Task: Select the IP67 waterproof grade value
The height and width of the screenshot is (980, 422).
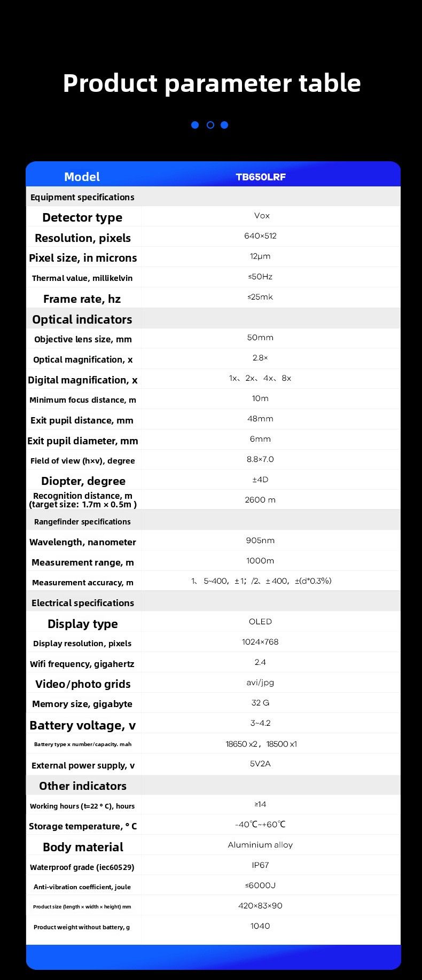Action: tap(260, 865)
